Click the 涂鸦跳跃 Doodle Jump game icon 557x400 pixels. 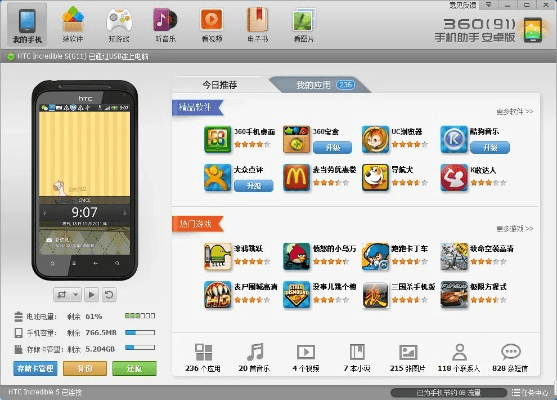pyautogui.click(x=217, y=256)
